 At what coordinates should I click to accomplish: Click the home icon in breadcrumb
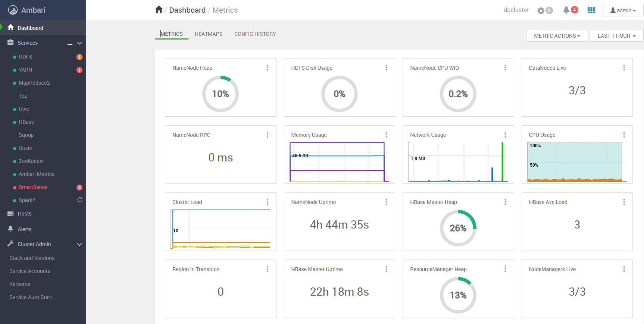coord(159,10)
